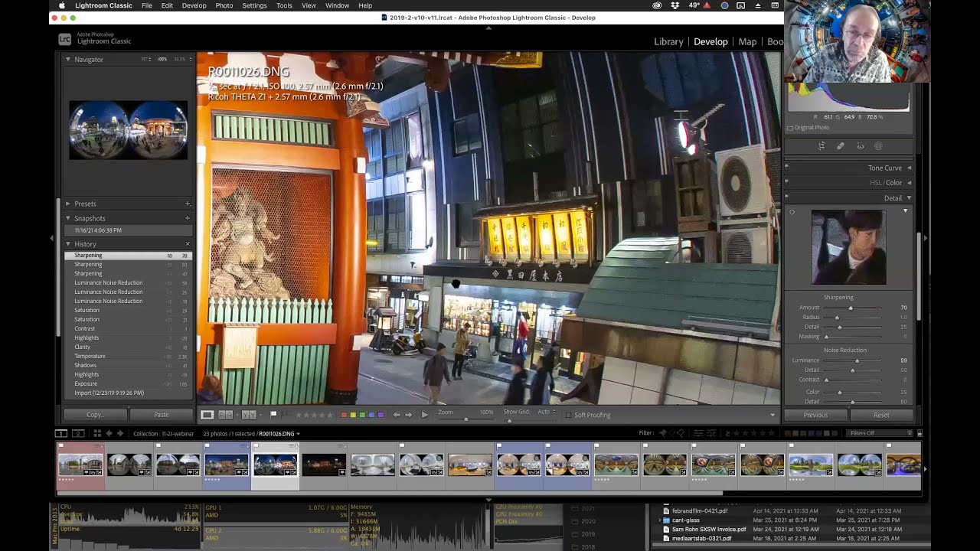The width and height of the screenshot is (980, 551).
Task: Select the Crop Overlay tool
Action: click(x=822, y=146)
